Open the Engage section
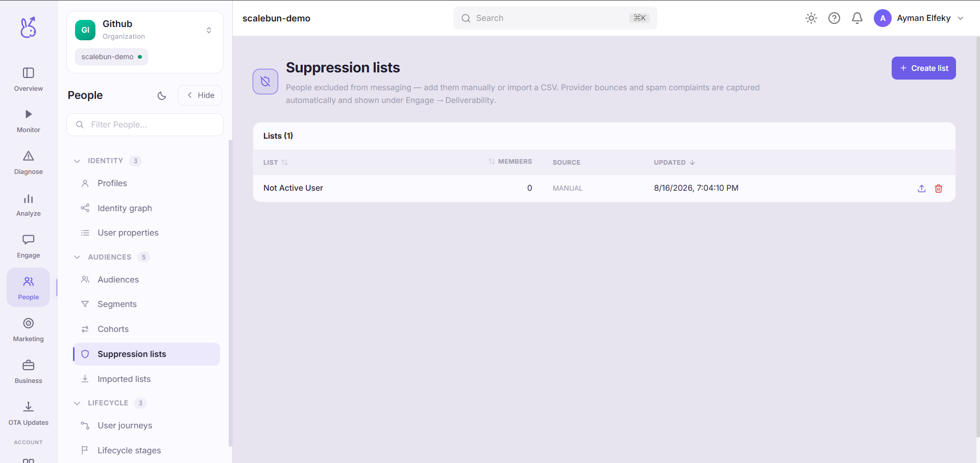The image size is (980, 463). [29, 247]
